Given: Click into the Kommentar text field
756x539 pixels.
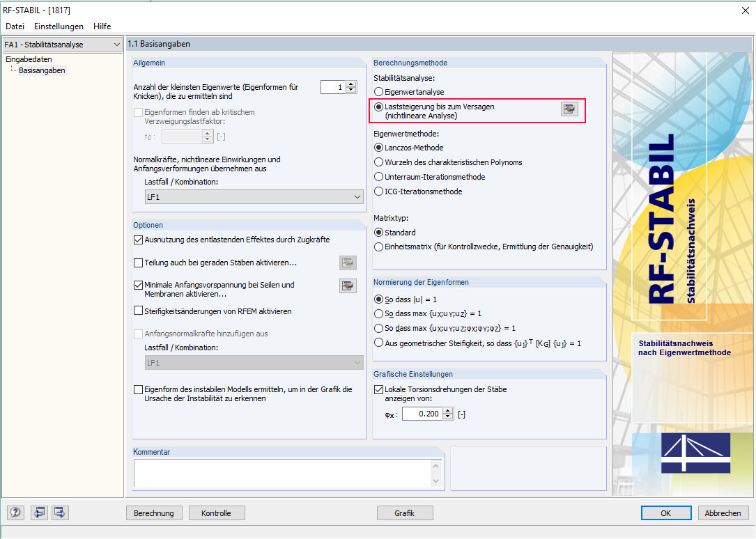Looking at the screenshot, I should coord(282,474).
